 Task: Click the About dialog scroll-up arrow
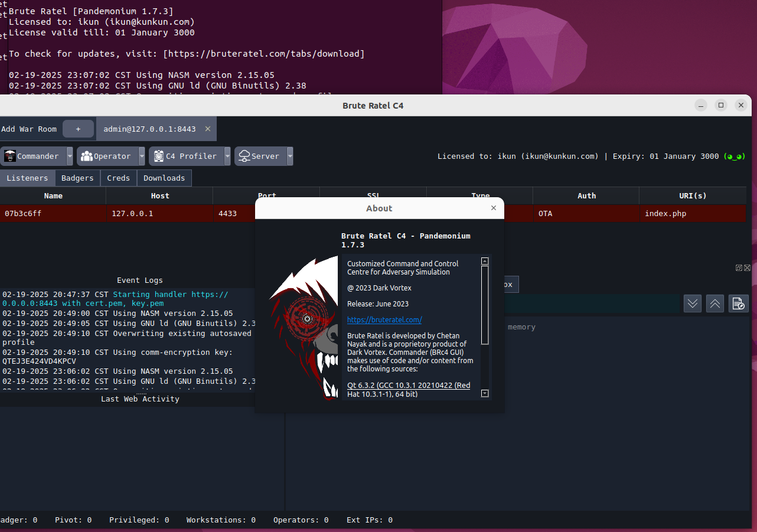tap(485, 261)
